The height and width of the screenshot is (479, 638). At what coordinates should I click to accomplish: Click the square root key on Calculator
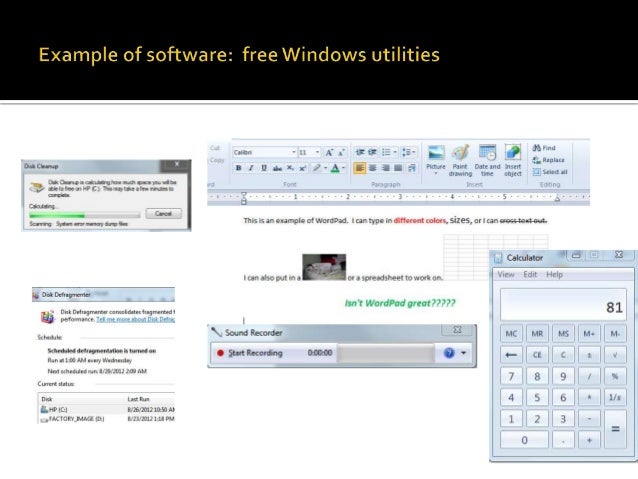tap(615, 355)
